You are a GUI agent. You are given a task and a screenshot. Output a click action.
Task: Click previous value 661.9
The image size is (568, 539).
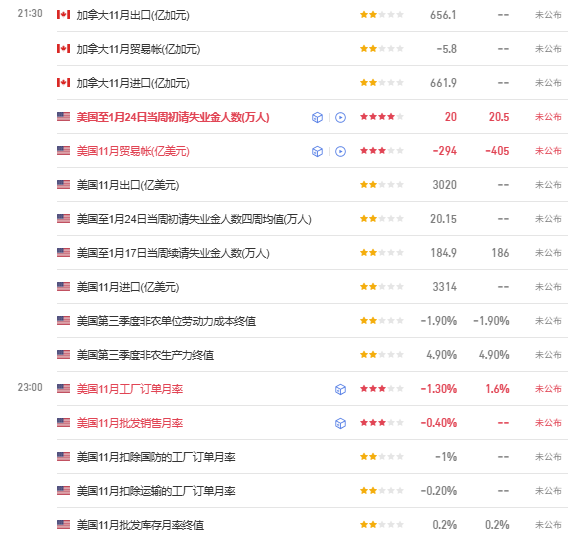443,83
